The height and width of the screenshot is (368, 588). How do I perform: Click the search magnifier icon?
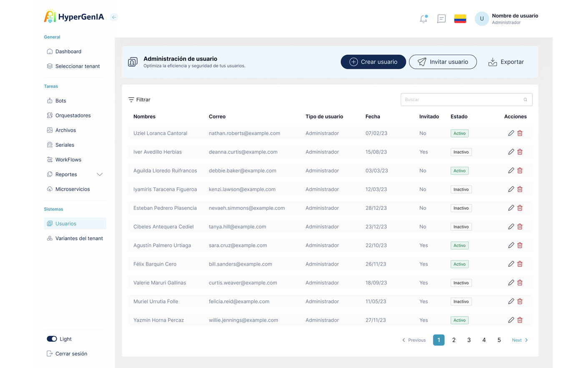click(525, 100)
